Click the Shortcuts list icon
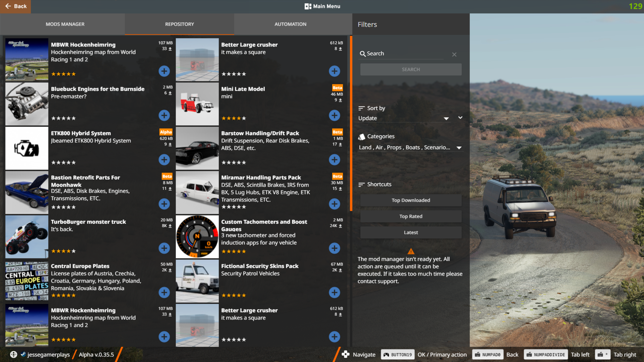 point(361,184)
